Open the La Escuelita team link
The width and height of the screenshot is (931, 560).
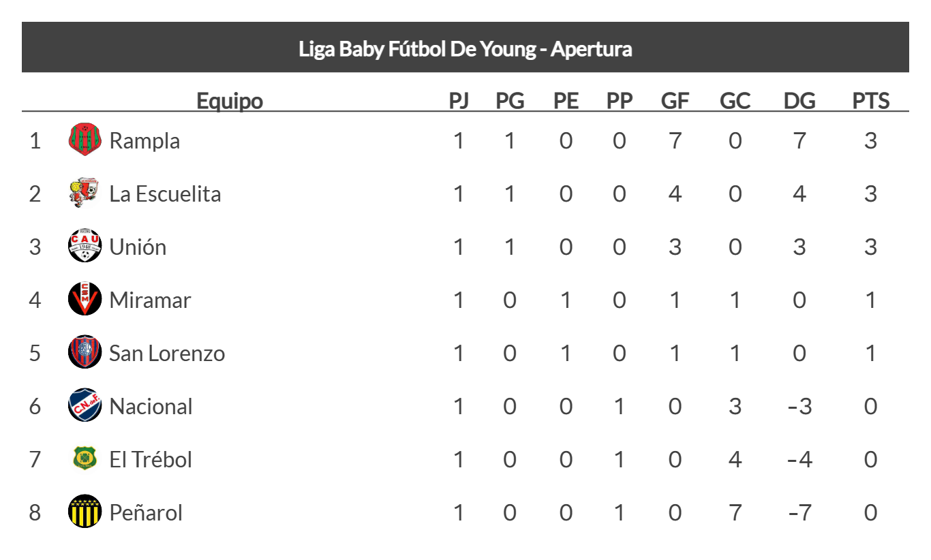(165, 194)
